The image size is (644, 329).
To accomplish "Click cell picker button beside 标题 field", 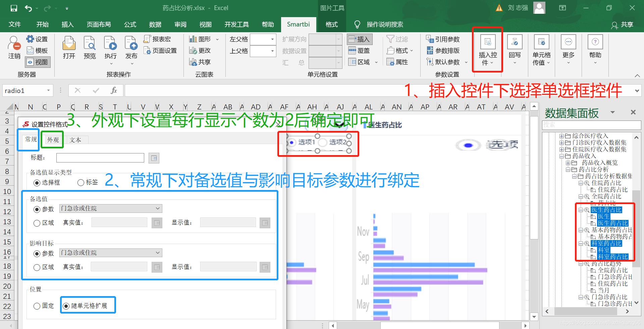I will click(x=154, y=158).
